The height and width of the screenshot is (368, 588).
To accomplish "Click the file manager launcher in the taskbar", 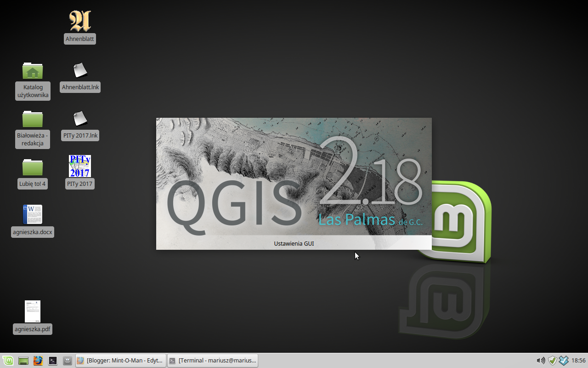I will point(23,361).
